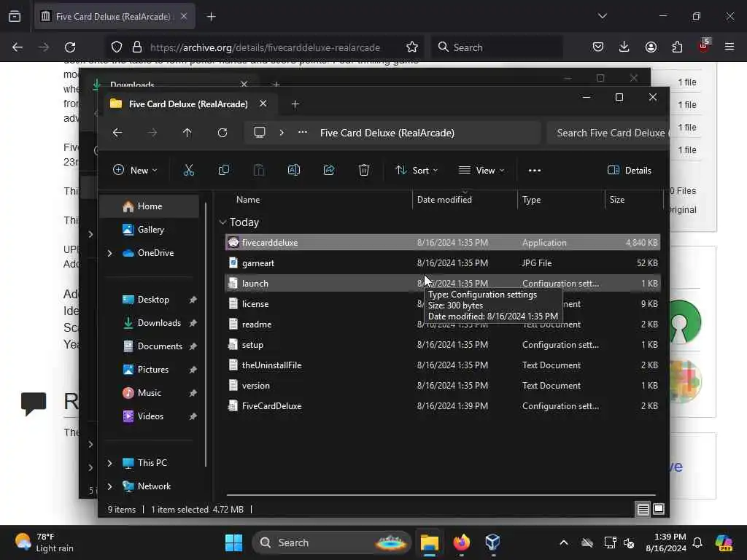
Task: Click the This PC monitor icon in address bar
Action: (260, 133)
